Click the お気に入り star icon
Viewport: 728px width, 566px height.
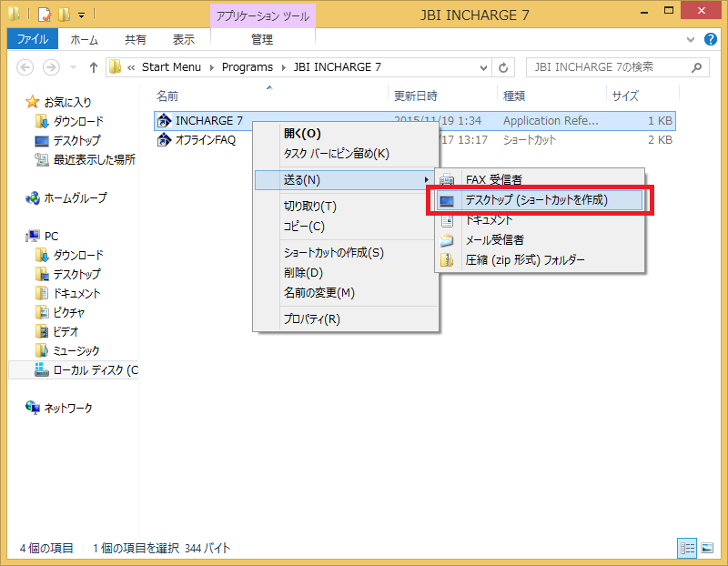click(32, 102)
